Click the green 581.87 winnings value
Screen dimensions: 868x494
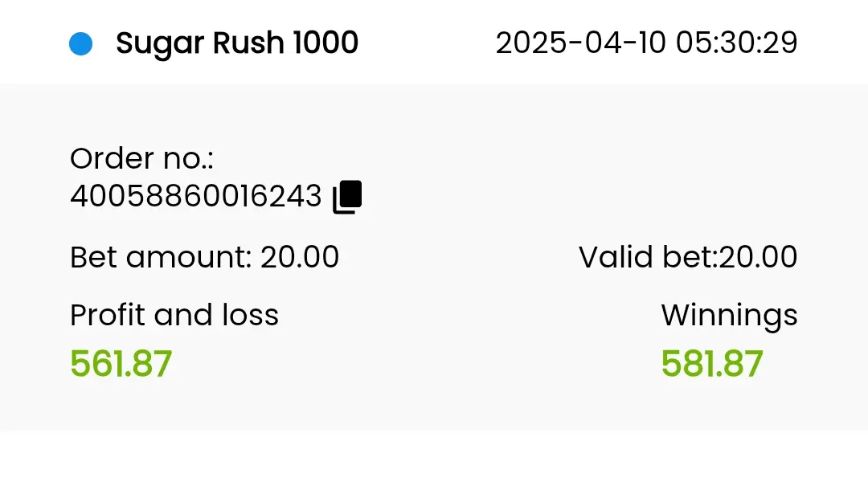712,363
